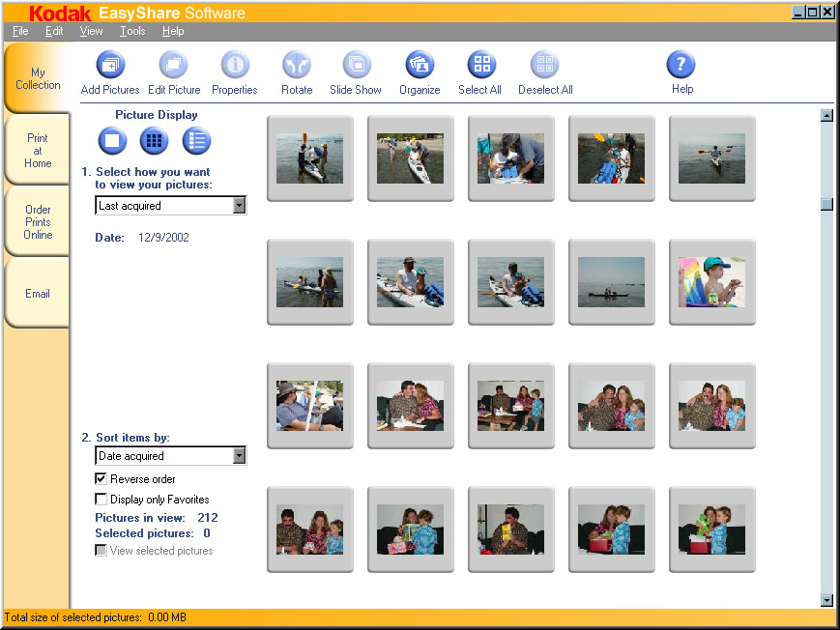Screen dimensions: 840x630
Task: Open the Tools menu
Action: click(x=132, y=31)
